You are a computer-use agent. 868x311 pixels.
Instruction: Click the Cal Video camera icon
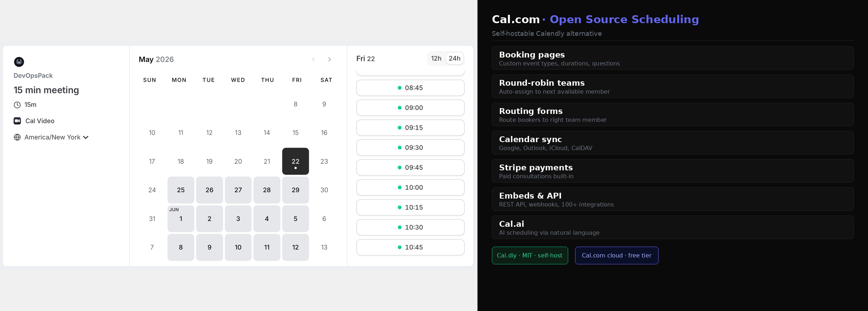click(17, 121)
